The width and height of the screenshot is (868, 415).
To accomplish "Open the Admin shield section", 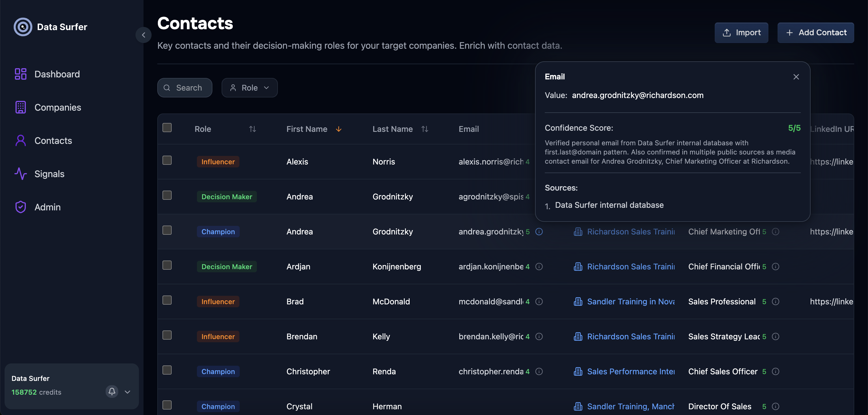I will (x=20, y=207).
